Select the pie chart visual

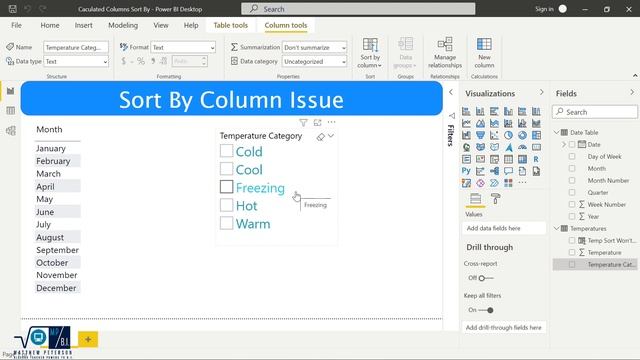[508, 135]
